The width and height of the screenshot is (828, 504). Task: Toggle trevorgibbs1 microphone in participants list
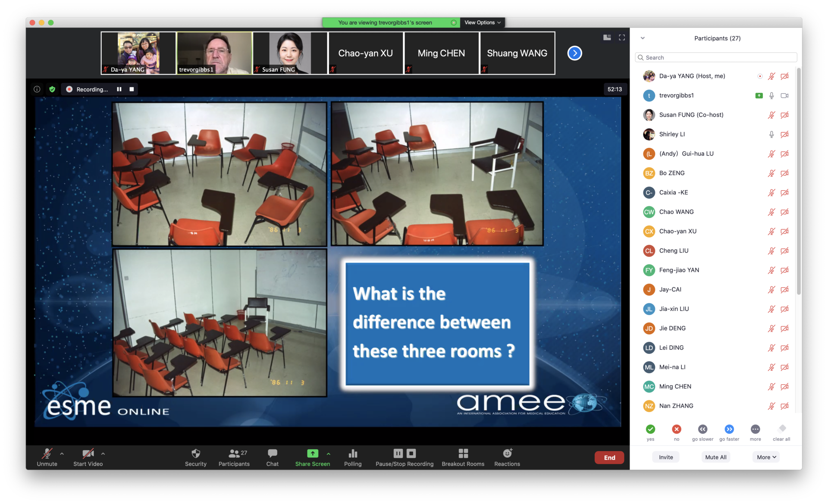[772, 96]
